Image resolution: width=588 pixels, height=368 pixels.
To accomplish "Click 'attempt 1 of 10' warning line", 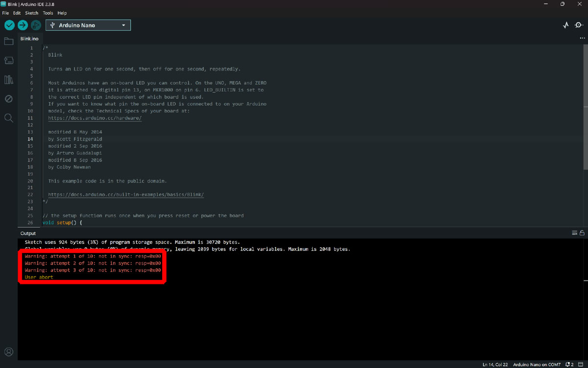I will click(93, 256).
